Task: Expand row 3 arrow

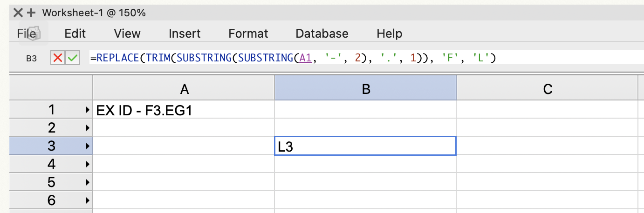Action: coord(87,146)
